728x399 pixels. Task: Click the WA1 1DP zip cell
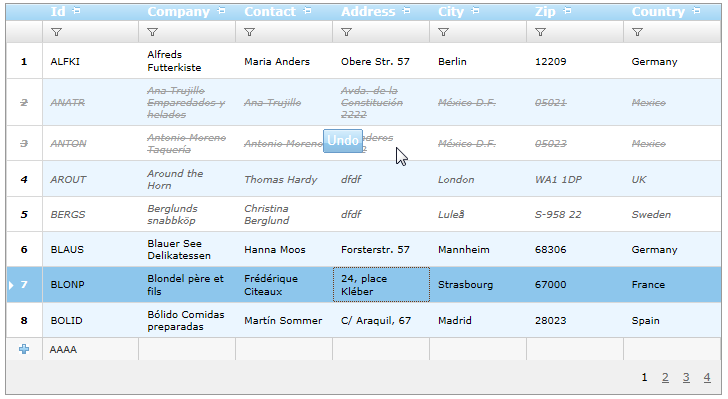[x=575, y=179]
